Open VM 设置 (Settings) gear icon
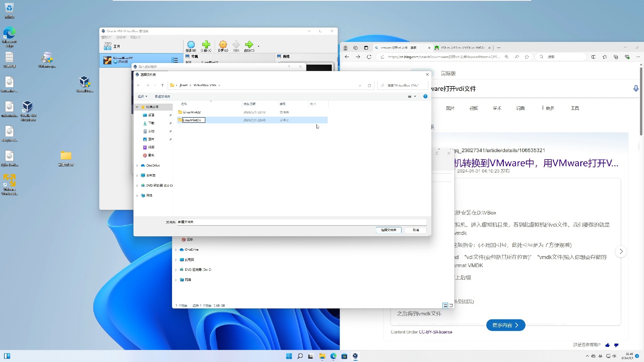Viewport: 644px width, 362px height. tap(223, 45)
